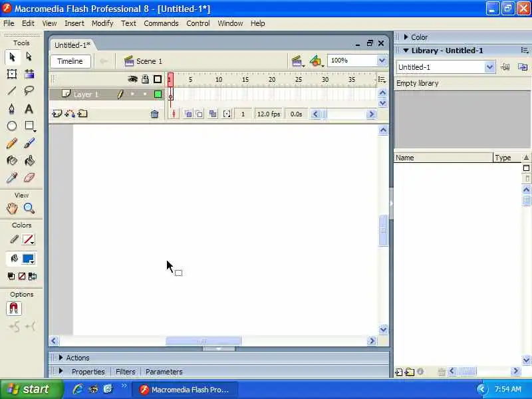532x399 pixels.
Task: Select the Brush tool
Action: [x=29, y=143]
